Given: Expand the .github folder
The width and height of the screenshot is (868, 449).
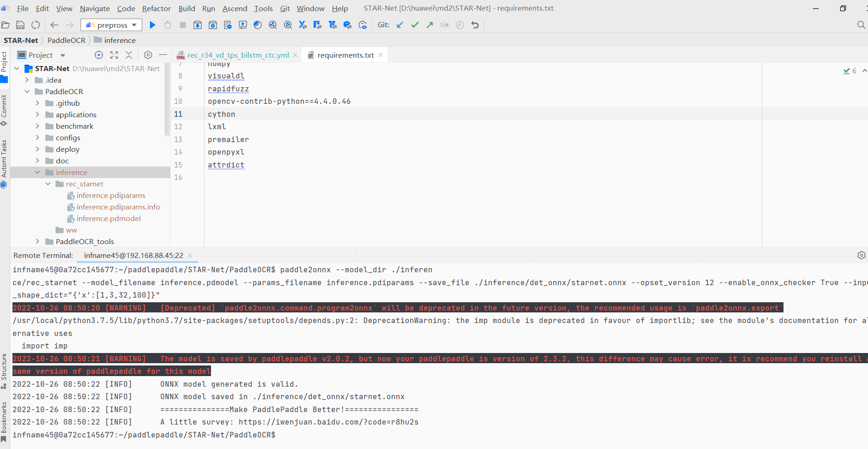Looking at the screenshot, I should point(37,103).
